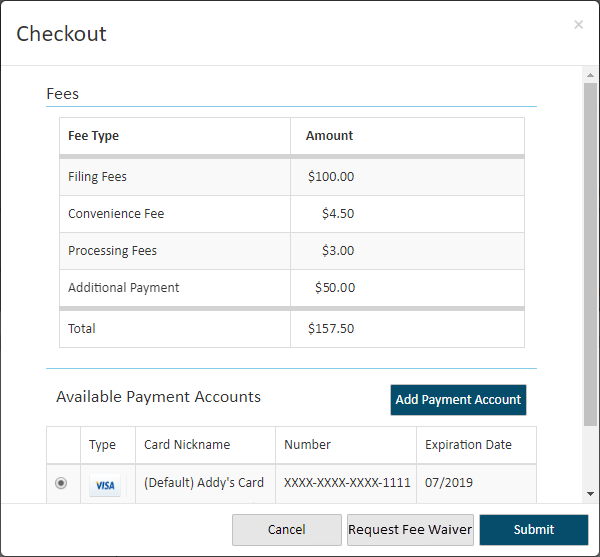The width and height of the screenshot is (600, 557).
Task: Select the Convenience Fee row label
Action: point(116,213)
